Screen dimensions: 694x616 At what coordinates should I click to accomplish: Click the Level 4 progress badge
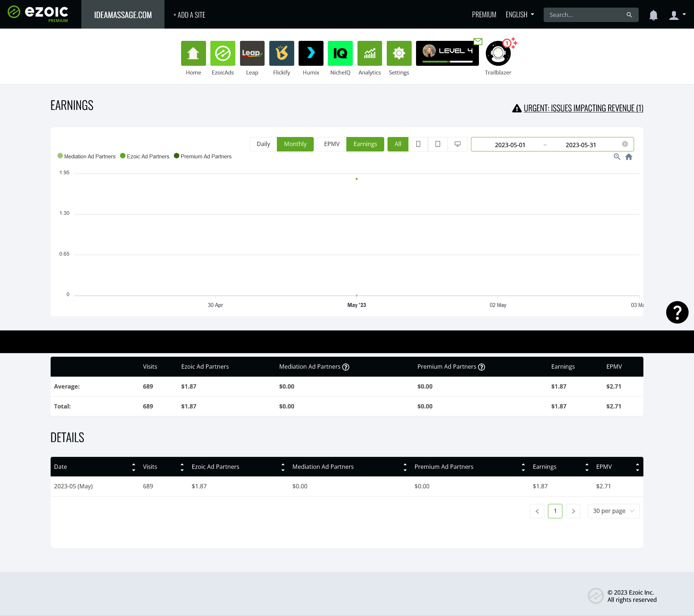[x=447, y=53]
